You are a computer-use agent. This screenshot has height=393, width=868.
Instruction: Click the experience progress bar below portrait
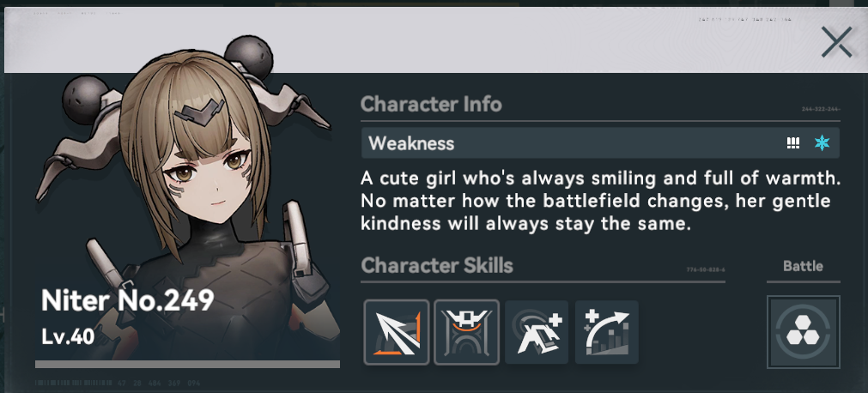pos(188,364)
